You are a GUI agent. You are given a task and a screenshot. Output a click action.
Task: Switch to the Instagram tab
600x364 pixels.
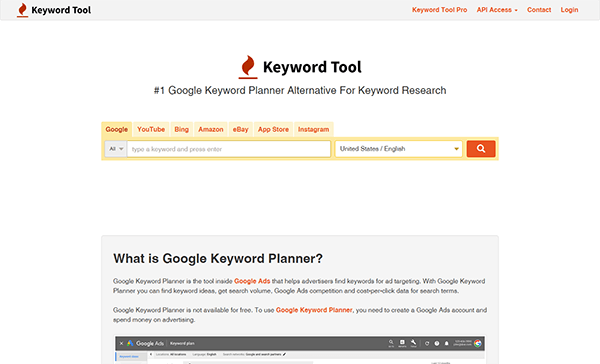[x=313, y=129]
